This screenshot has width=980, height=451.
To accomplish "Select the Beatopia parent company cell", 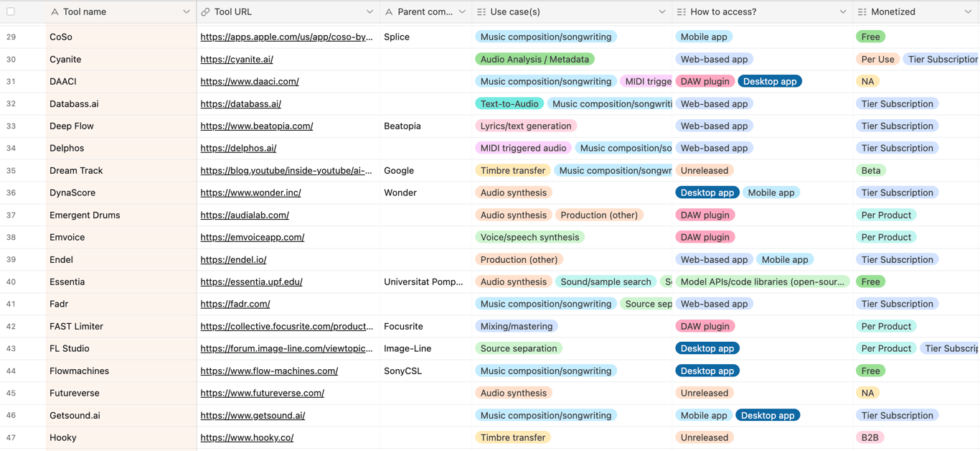I will 426,126.
